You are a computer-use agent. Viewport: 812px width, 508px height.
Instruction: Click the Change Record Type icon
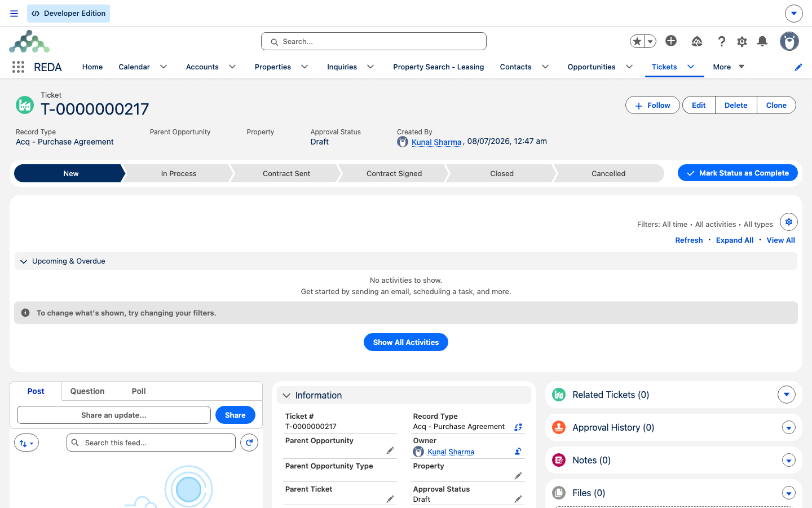click(x=518, y=427)
